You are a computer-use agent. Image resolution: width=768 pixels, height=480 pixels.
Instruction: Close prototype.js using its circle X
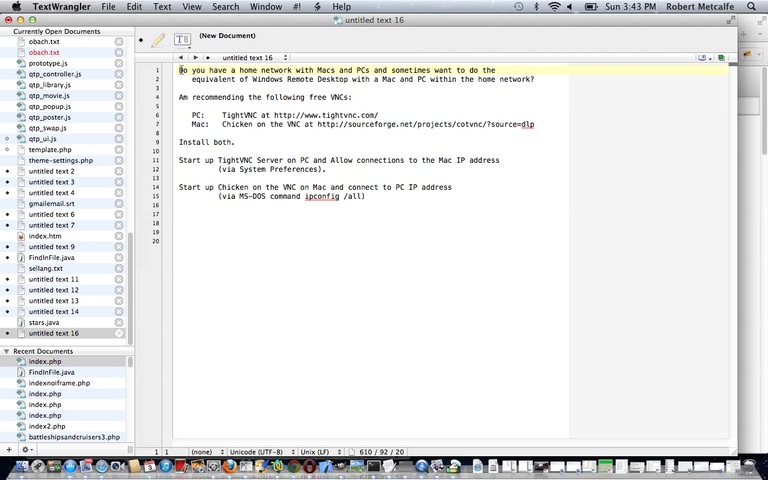pyautogui.click(x=119, y=63)
